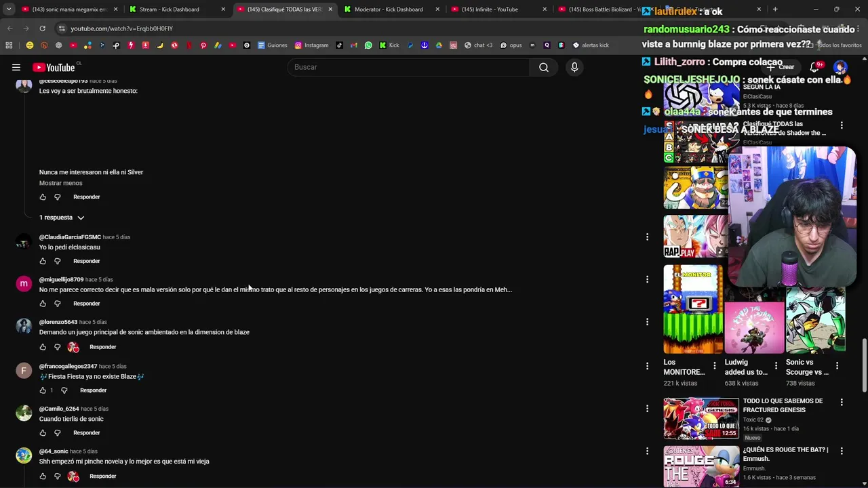Image resolution: width=868 pixels, height=488 pixels.
Task: Switch to 'Stream - Kick Dashboard' tab
Action: (178, 9)
